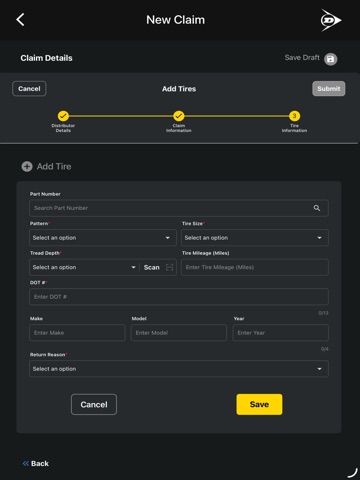Click the Part Number search magnifier icon
This screenshot has height=480, width=360.
click(x=317, y=208)
